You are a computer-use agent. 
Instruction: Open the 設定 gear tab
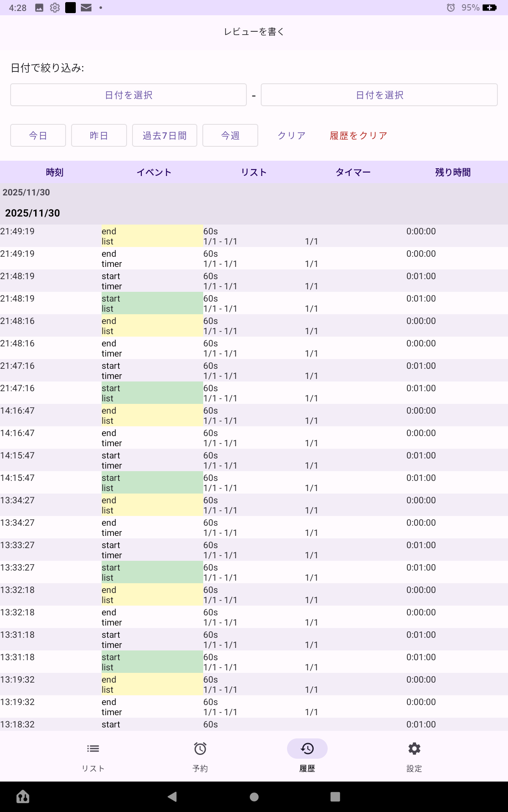(414, 749)
